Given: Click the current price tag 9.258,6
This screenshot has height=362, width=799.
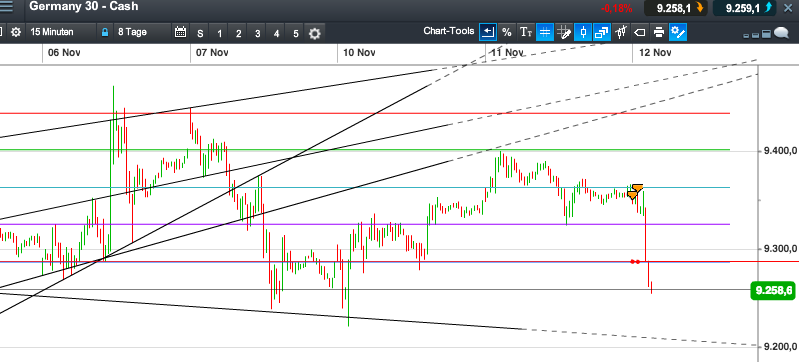Looking at the screenshot, I should [773, 291].
